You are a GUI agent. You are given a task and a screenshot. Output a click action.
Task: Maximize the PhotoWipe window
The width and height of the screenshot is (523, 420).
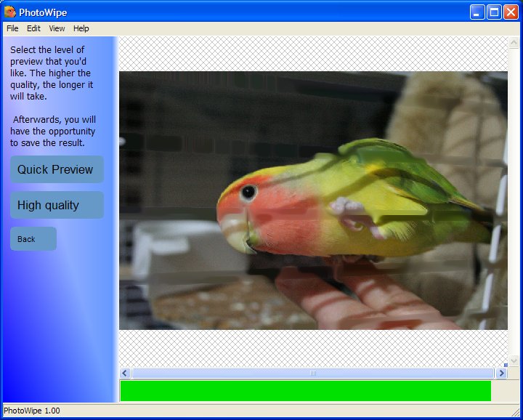pyautogui.click(x=494, y=12)
